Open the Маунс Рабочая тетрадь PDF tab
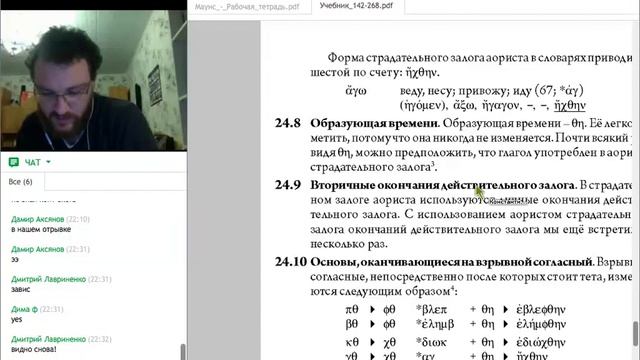 pyautogui.click(x=247, y=7)
